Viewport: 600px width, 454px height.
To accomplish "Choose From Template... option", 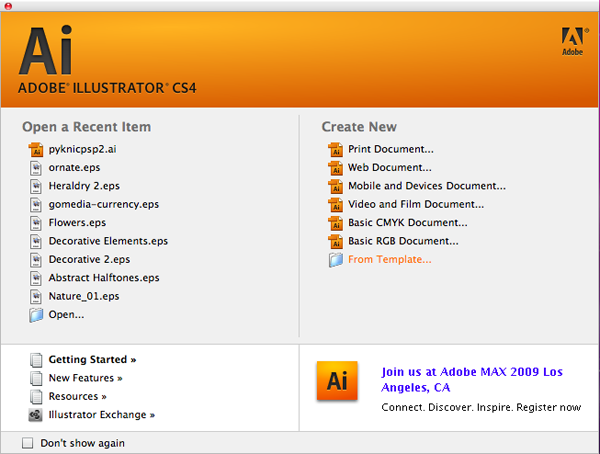I will [390, 260].
